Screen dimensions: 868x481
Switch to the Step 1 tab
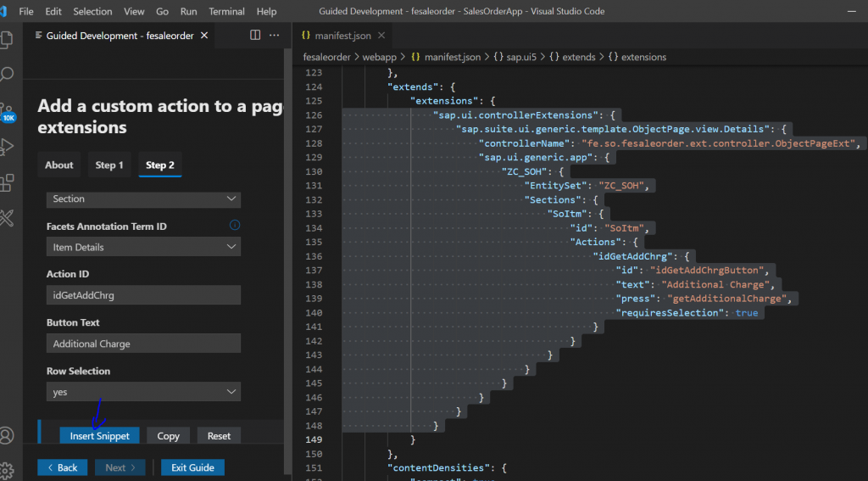pyautogui.click(x=109, y=165)
